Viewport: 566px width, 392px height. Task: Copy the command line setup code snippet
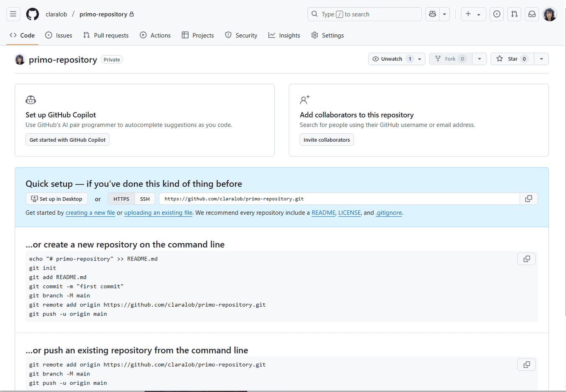click(527, 259)
